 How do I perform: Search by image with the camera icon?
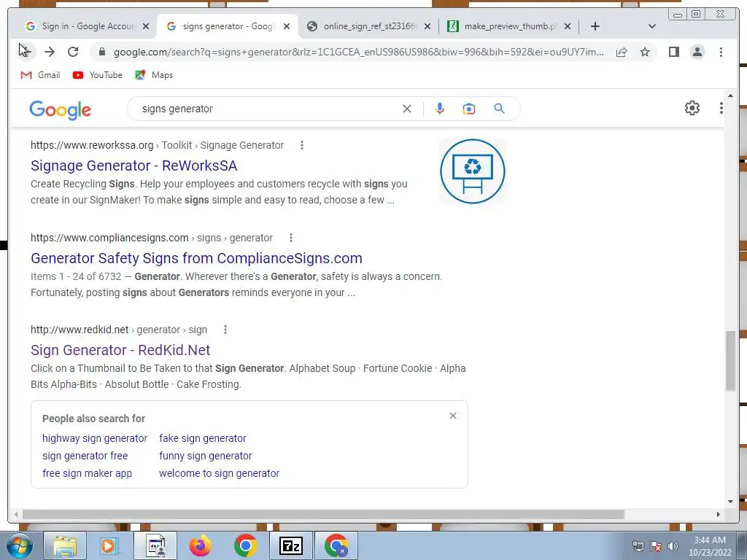pyautogui.click(x=469, y=109)
